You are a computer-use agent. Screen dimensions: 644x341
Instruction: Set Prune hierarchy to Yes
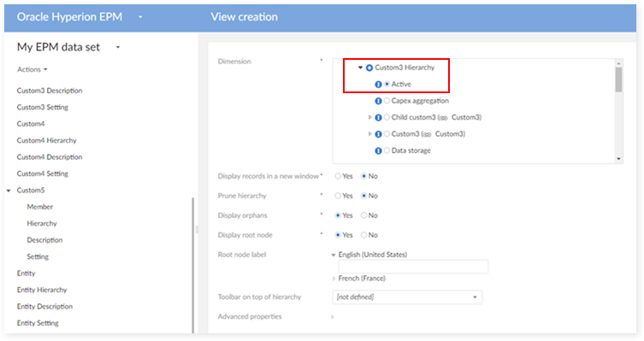(338, 196)
